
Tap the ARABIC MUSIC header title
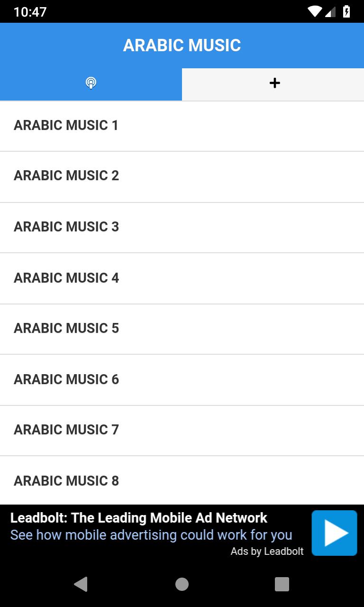tap(182, 46)
